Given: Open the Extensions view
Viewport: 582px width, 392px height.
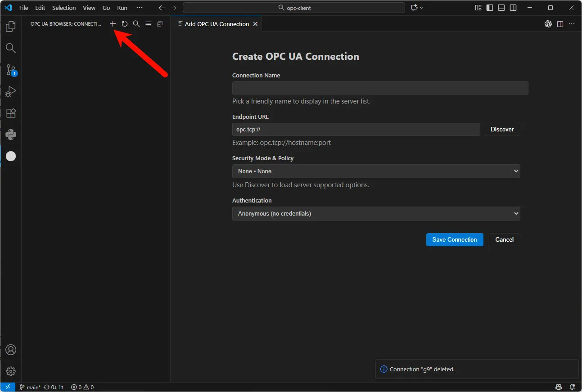Looking at the screenshot, I should tap(11, 113).
